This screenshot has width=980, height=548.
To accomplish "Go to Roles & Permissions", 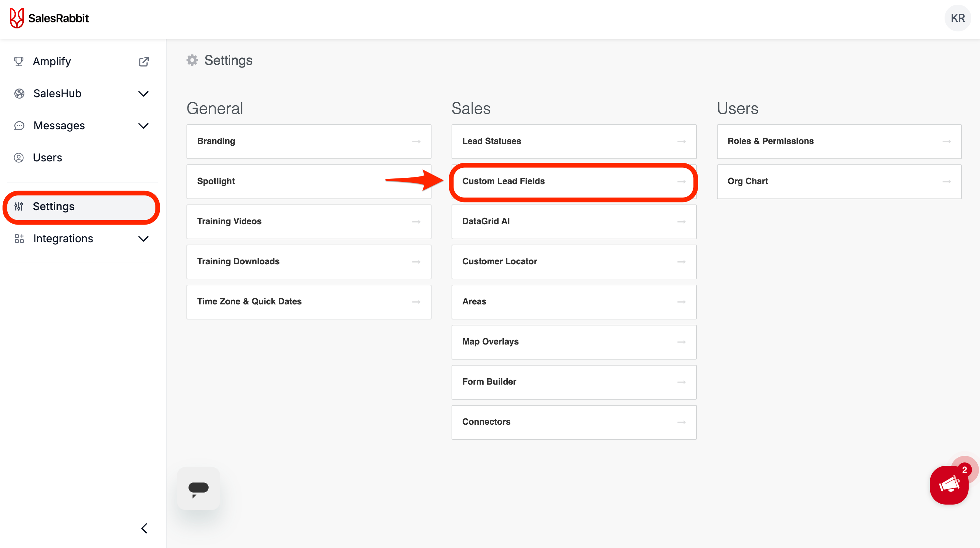I will pos(839,141).
